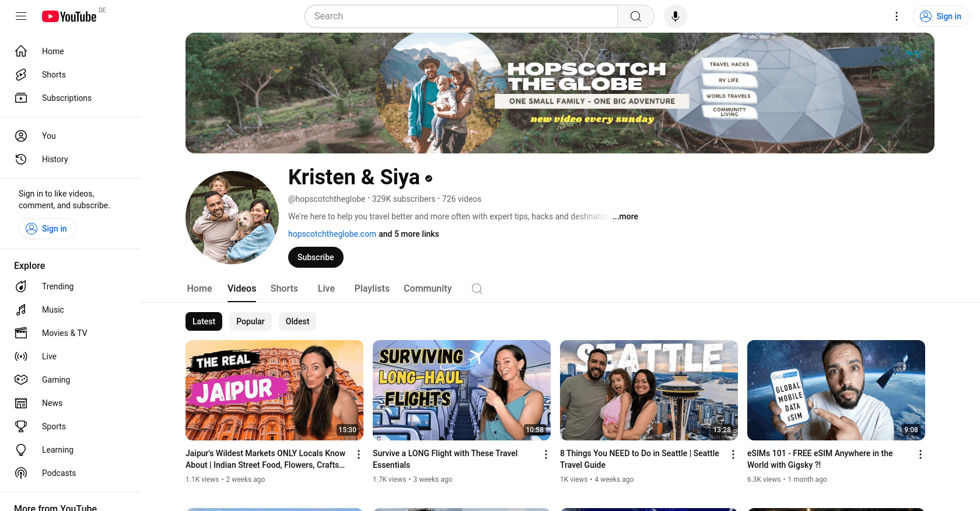This screenshot has height=511, width=980.
Task: Open options menu for Jaipur video
Action: click(359, 454)
